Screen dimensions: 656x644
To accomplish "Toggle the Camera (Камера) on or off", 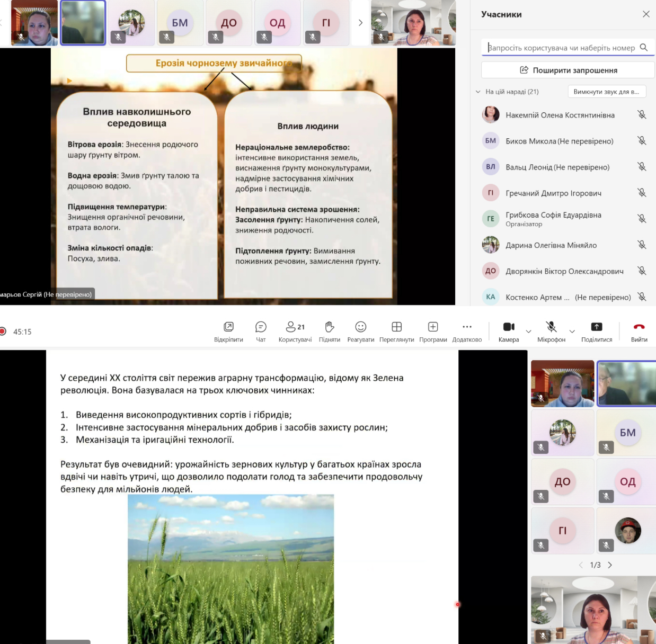I will (509, 327).
